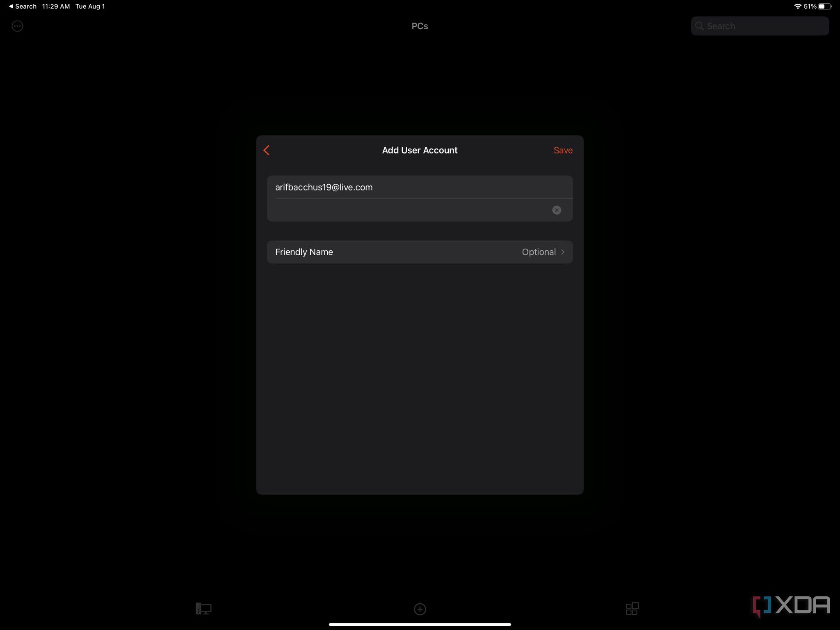This screenshot has width=840, height=630.
Task: Save the Add User Account entry
Action: point(563,149)
